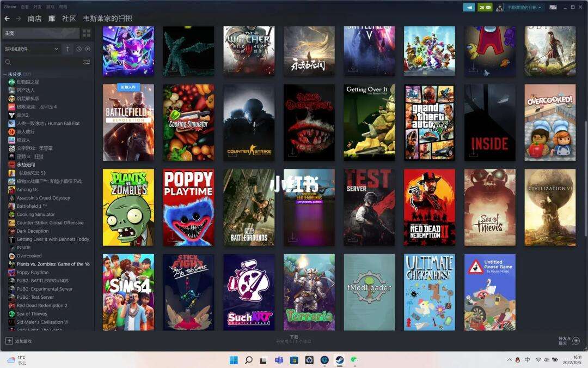Click the Human Fall Flat sidebar icon
588x368 pixels.
(x=11, y=123)
